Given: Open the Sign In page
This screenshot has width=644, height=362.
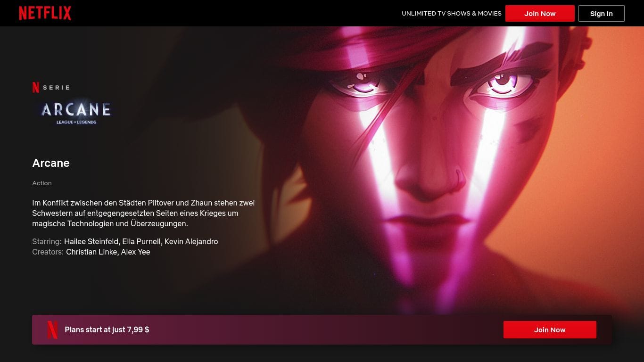Looking at the screenshot, I should (601, 14).
